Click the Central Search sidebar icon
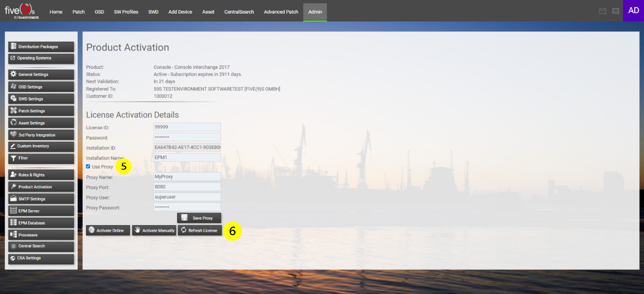The image size is (644, 294). 13,246
